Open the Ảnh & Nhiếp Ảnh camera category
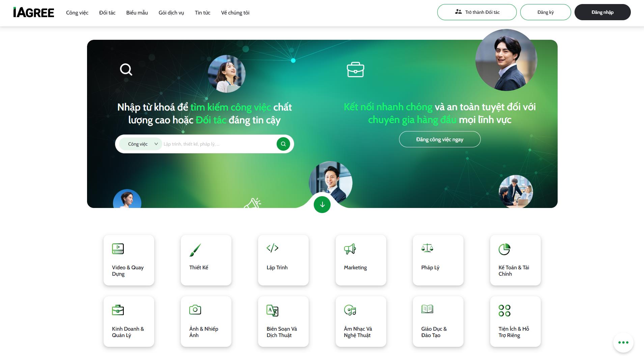Viewport: 644px width, 361px height. [x=206, y=321]
